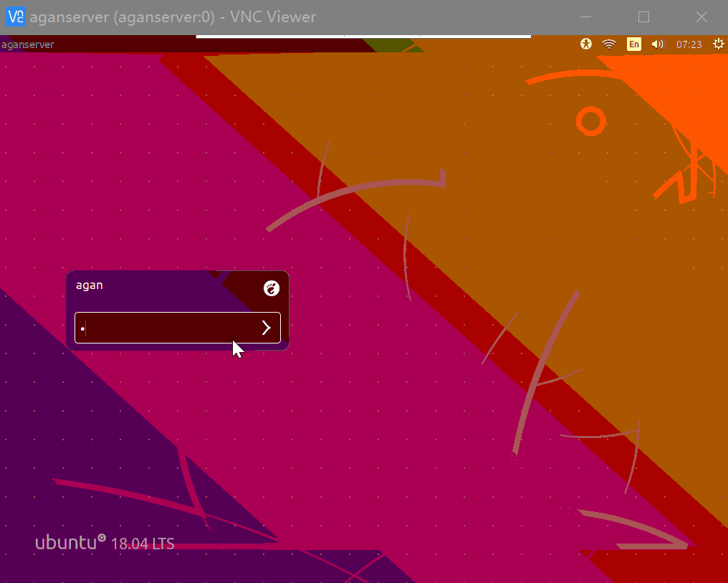Click the VNC toolbar bar at top
Image resolution: width=728 pixels, height=583 pixels.
pos(363,36)
